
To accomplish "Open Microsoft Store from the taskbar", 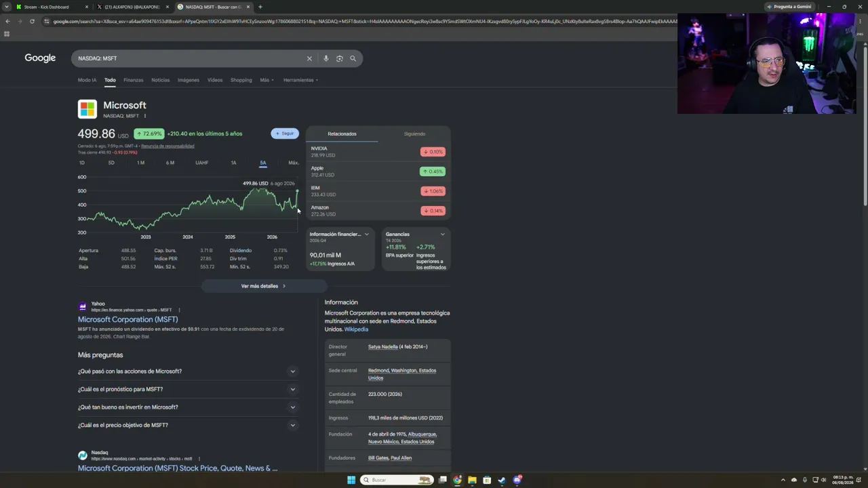I will pyautogui.click(x=487, y=480).
